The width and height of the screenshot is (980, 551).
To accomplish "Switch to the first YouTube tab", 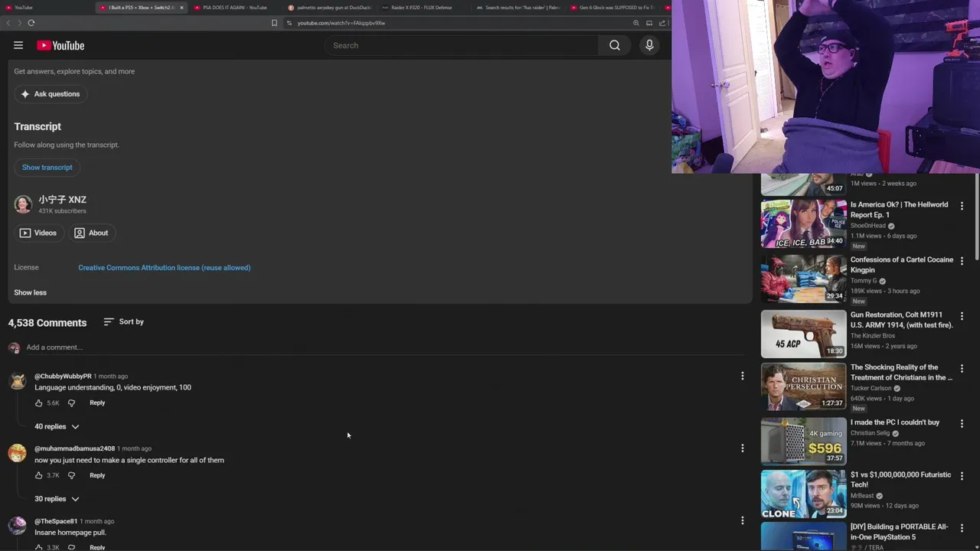I will pyautogui.click(x=46, y=8).
